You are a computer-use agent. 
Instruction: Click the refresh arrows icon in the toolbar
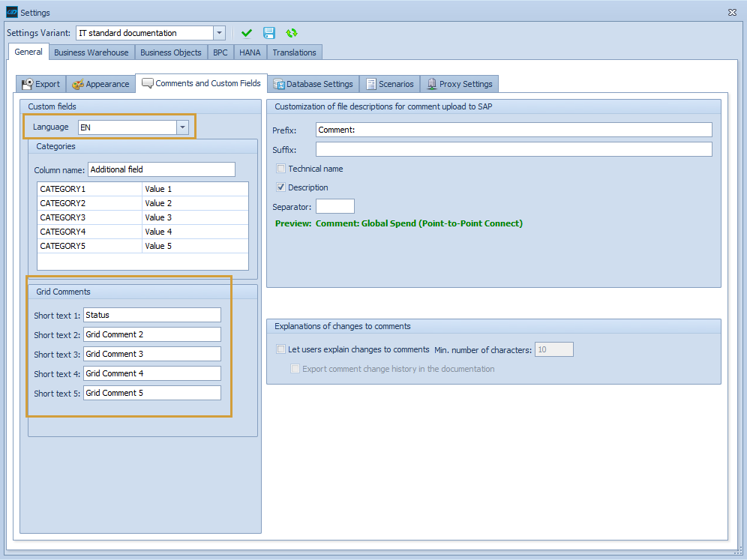(x=292, y=33)
